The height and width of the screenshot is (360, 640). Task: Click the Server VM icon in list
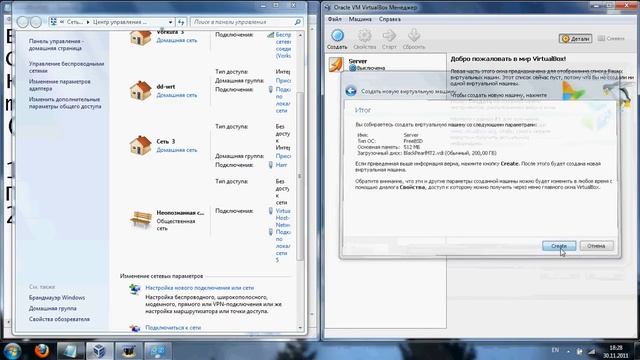click(336, 64)
